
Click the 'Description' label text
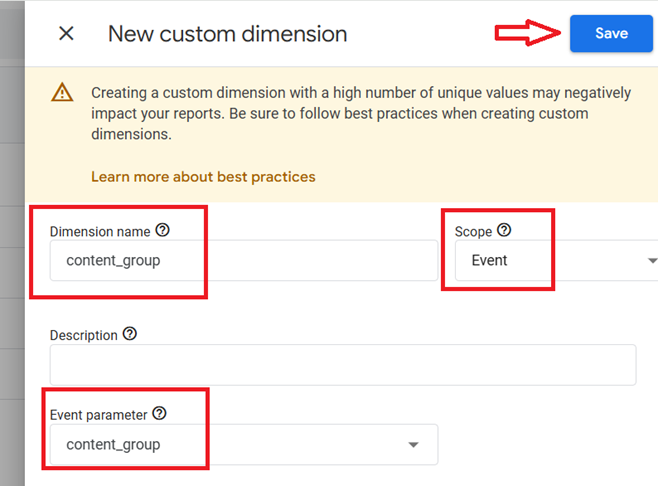(84, 335)
